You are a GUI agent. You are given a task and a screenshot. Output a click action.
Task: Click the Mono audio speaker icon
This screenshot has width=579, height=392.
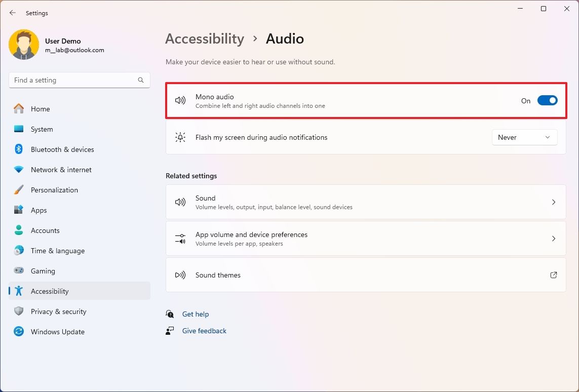(180, 100)
